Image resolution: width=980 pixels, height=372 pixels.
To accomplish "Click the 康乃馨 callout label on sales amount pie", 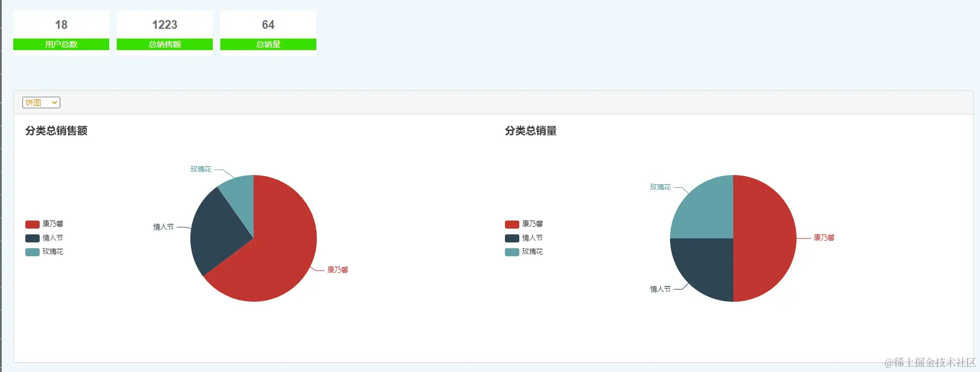I will pos(338,270).
